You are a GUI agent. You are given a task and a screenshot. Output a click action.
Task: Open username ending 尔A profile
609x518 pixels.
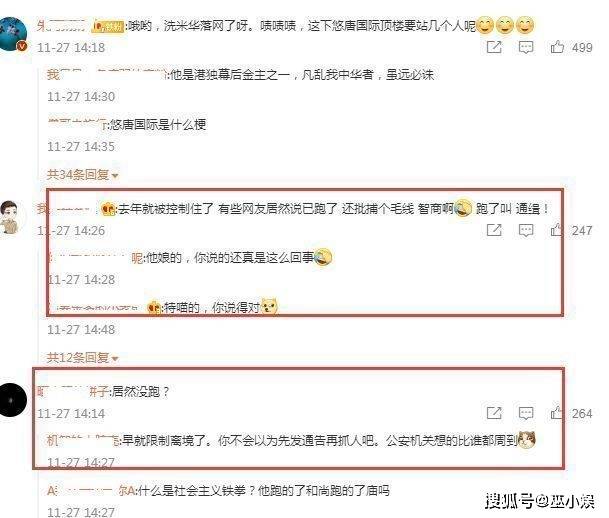click(91, 491)
